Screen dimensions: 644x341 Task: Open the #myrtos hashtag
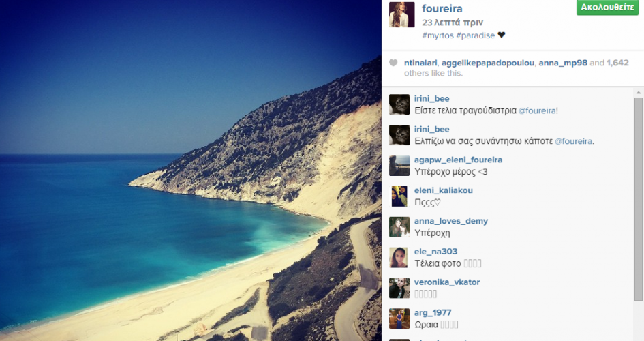tap(438, 35)
